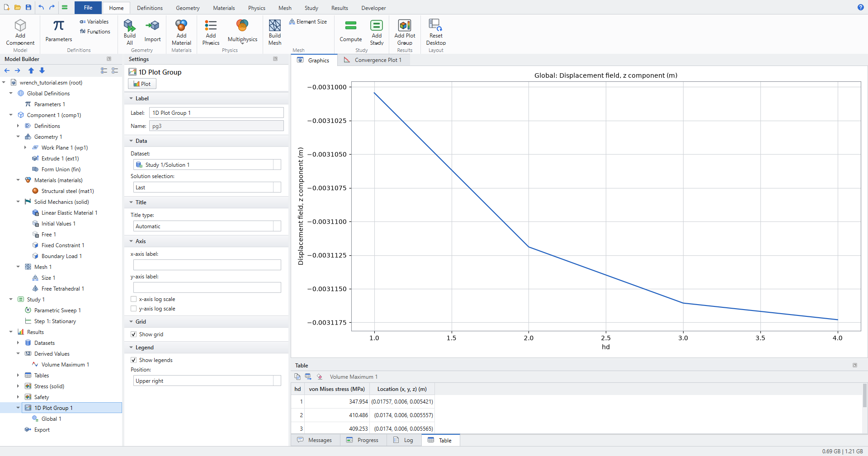Viewport: 868px width, 456px height.
Task: Open the Solution selection dropdown
Action: coord(207,188)
